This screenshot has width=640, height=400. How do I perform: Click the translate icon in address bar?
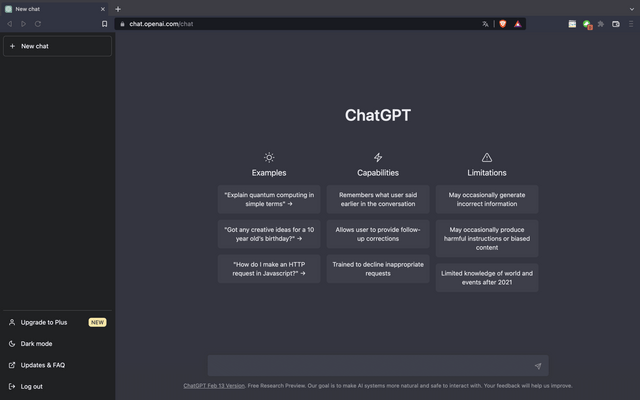[x=486, y=23]
